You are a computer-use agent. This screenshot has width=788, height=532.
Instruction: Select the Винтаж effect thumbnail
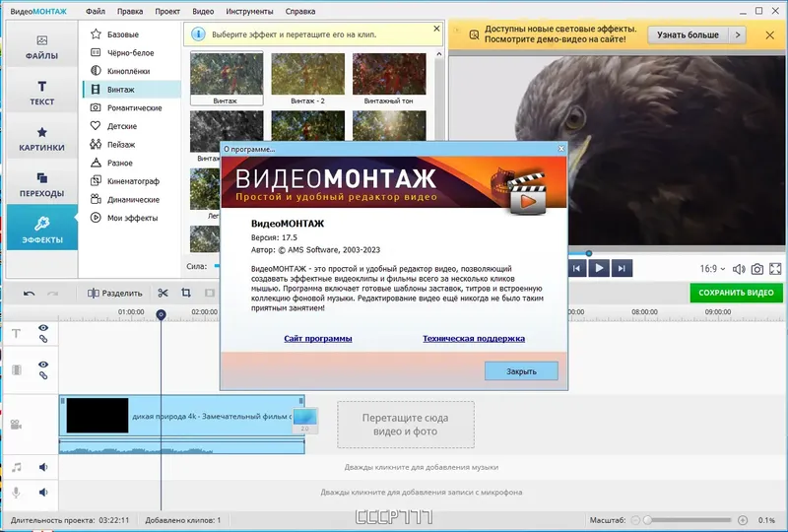tap(227, 78)
